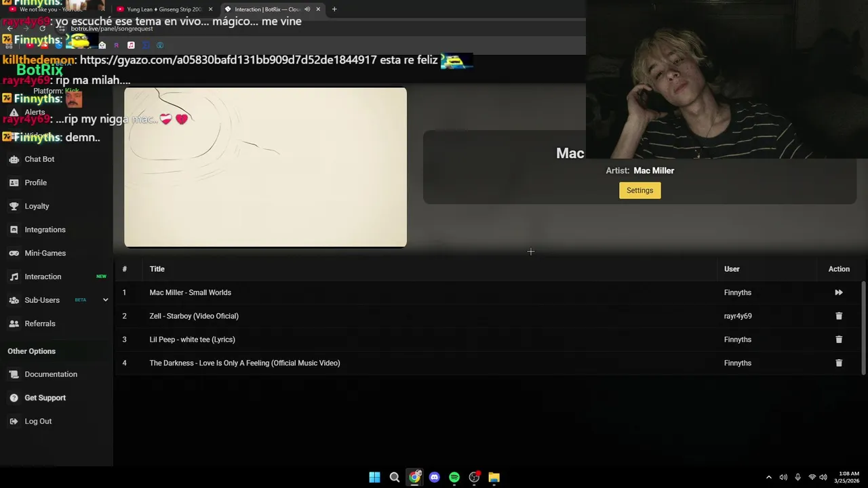Screen dimensions: 868x488
Task: Click the User column header
Action: [x=732, y=269]
